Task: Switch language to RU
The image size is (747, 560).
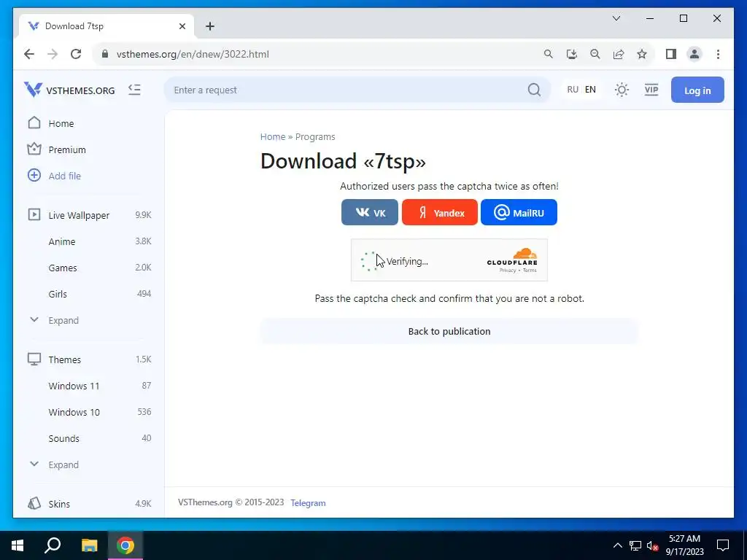Action: click(573, 90)
